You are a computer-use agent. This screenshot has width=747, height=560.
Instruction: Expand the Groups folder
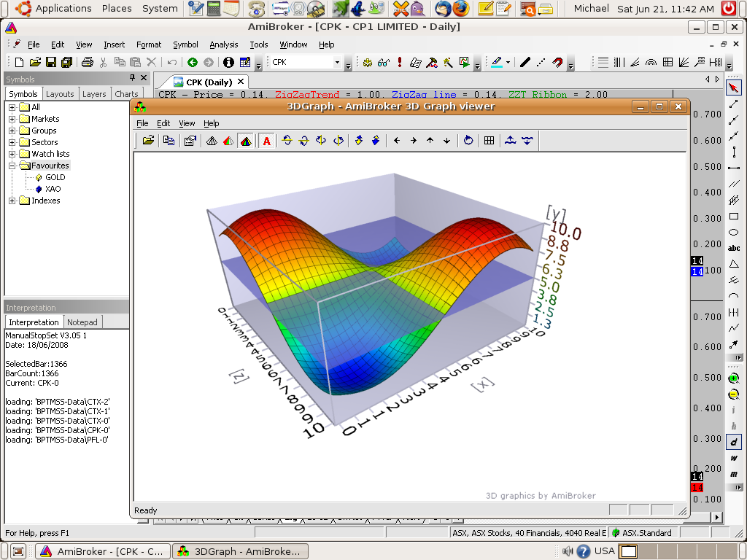coord(12,131)
